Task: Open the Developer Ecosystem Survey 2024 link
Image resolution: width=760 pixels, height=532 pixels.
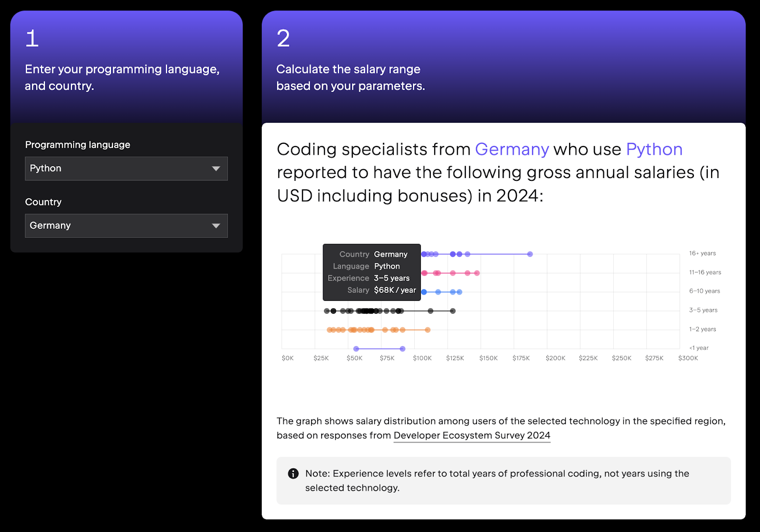Action: [x=472, y=435]
